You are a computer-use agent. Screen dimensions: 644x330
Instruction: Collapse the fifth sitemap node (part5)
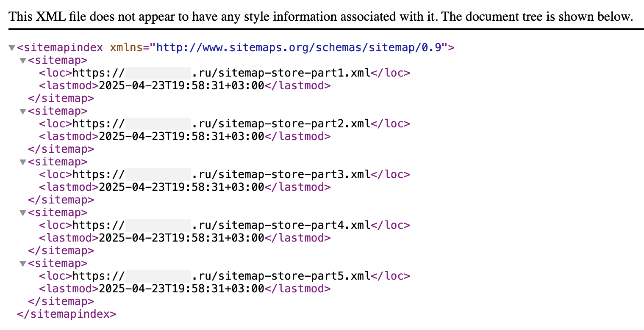[23, 264]
